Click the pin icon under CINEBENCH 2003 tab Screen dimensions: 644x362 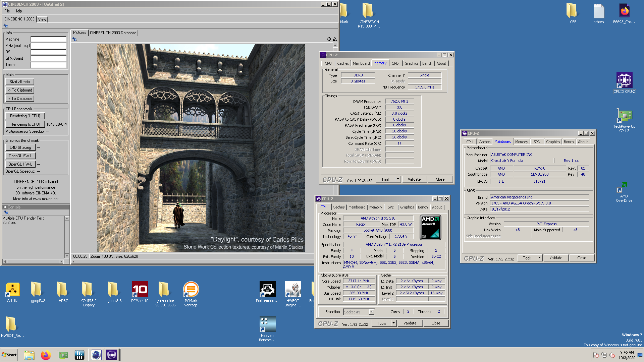click(6, 25)
